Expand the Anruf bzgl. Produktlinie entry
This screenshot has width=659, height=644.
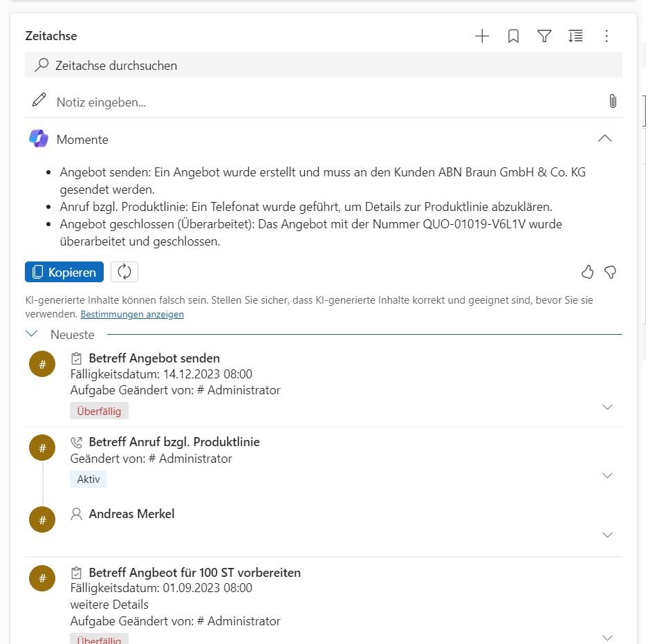(x=607, y=475)
